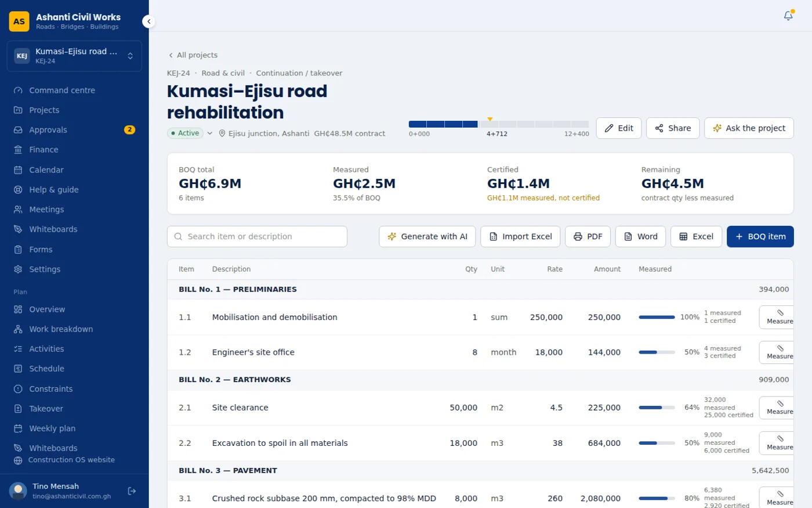Open the project switcher Kumasi-Ejisu road dropdown

click(x=74, y=56)
